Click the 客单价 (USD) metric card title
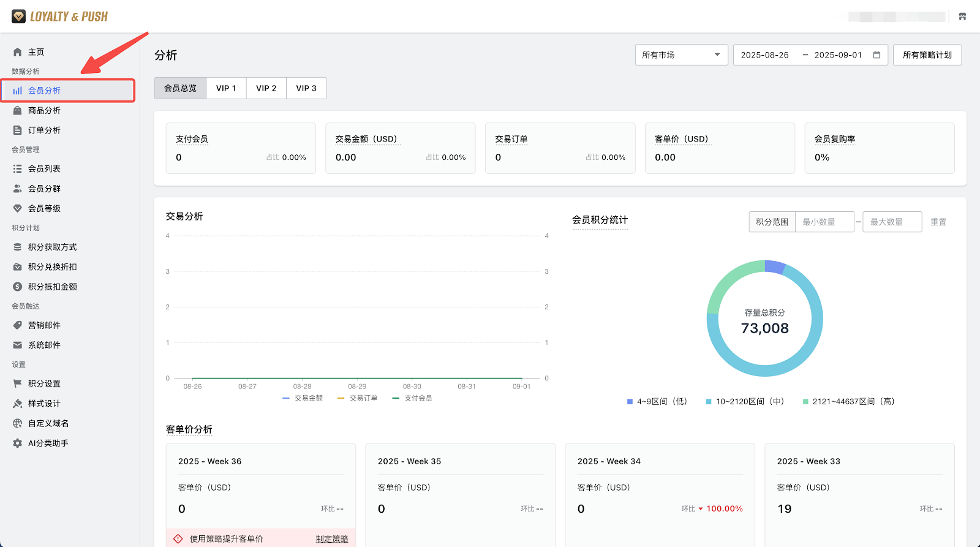Screen dimensions: 980x547 [682, 139]
